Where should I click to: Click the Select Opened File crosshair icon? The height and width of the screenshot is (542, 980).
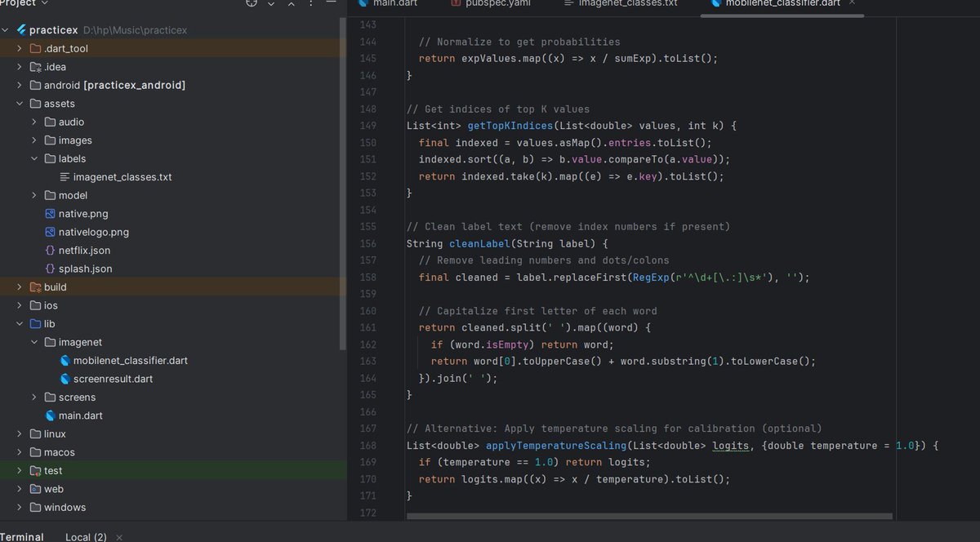point(252,3)
